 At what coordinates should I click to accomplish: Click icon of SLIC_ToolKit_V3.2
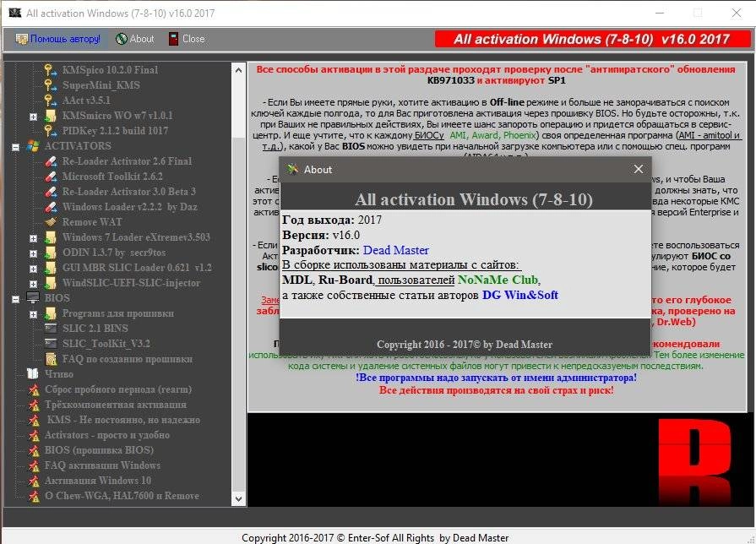(x=50, y=344)
